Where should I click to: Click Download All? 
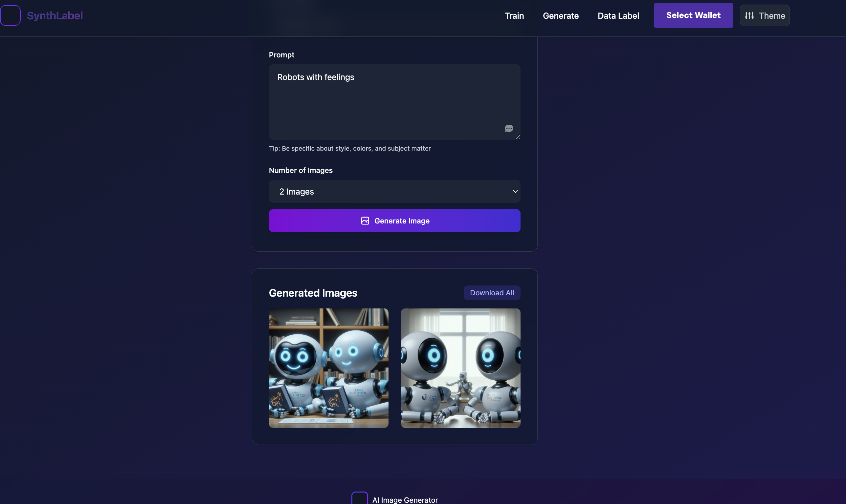click(x=492, y=293)
